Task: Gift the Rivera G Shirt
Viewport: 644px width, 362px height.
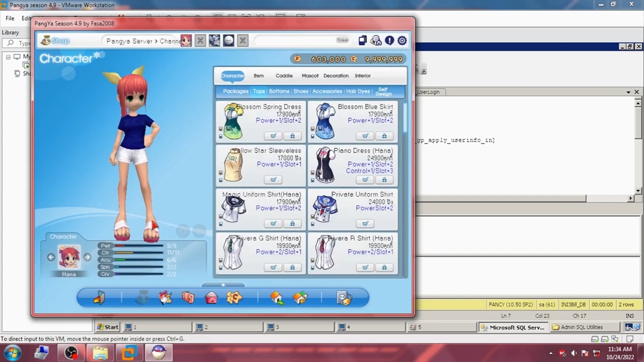Action: [292, 267]
